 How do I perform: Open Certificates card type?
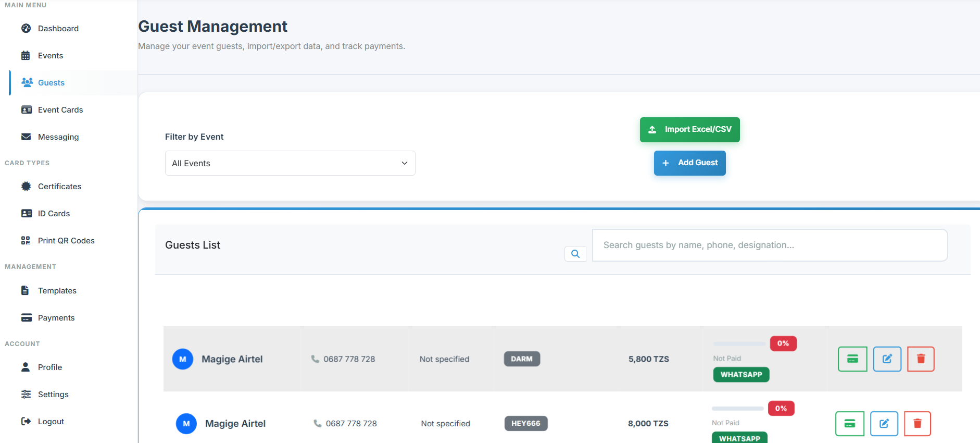[59, 187]
